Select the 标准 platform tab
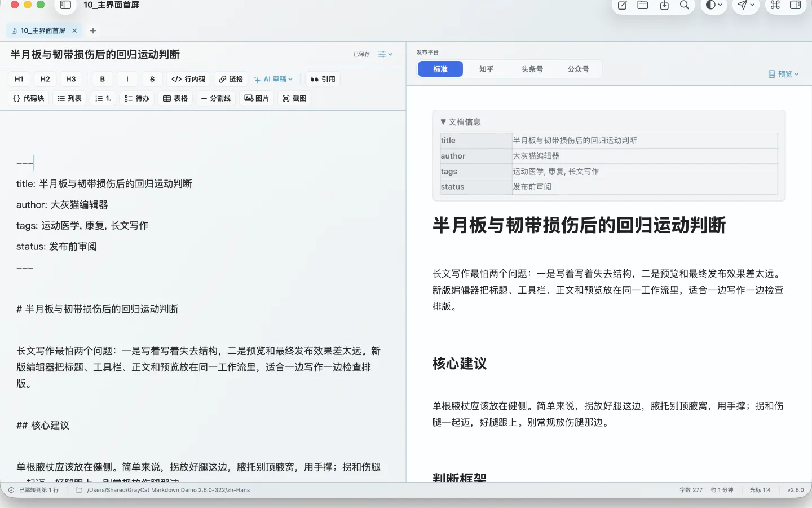Screen dimensions: 812x508 (440, 69)
